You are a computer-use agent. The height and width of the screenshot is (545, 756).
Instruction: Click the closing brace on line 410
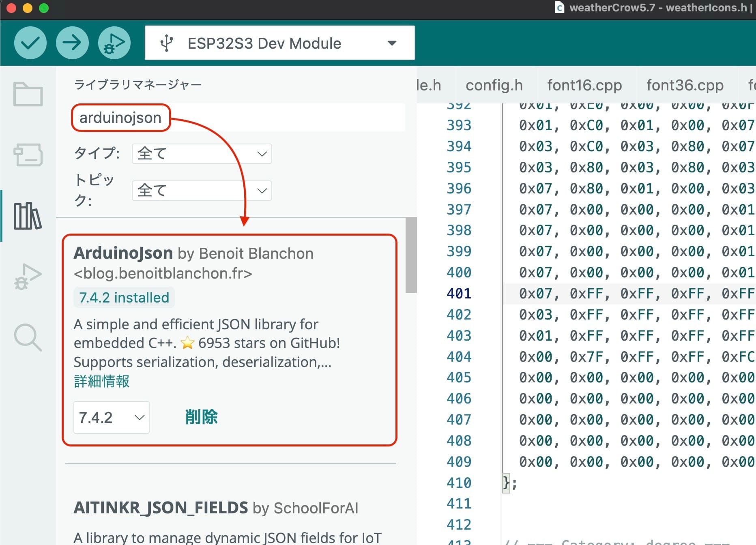click(x=506, y=483)
